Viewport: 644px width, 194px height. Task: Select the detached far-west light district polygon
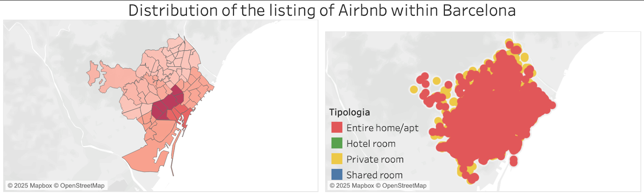93,73
